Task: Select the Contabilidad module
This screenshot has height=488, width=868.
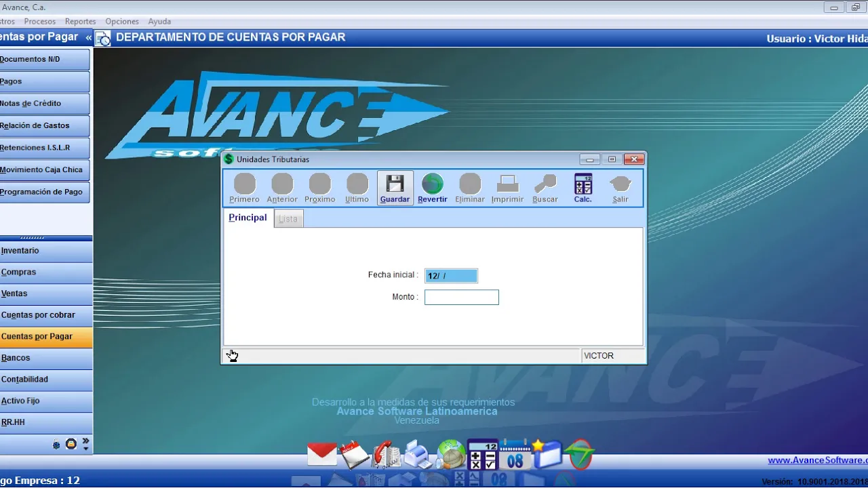Action: 46,380
